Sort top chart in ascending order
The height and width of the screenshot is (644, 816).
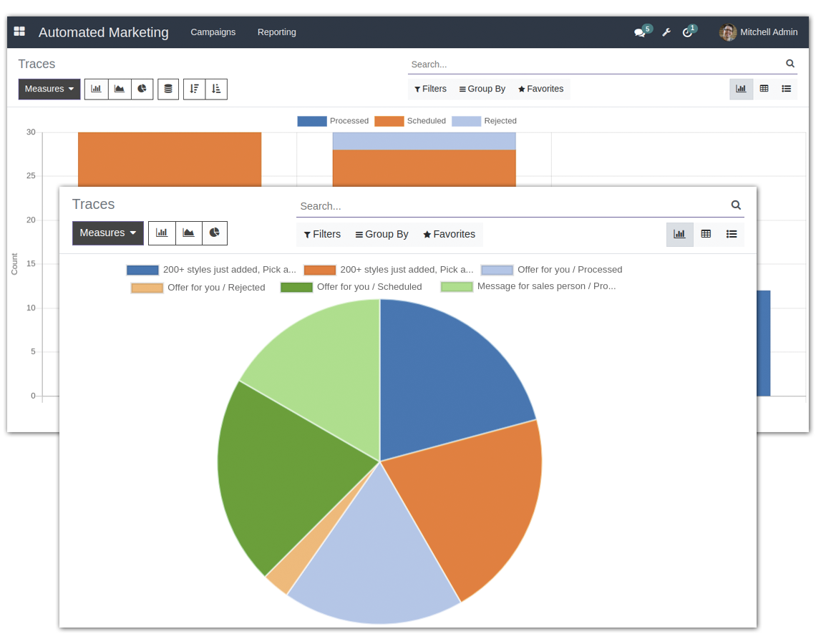(216, 89)
